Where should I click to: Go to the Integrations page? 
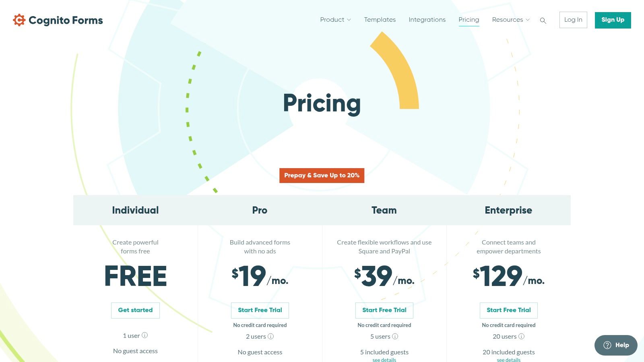[427, 20]
